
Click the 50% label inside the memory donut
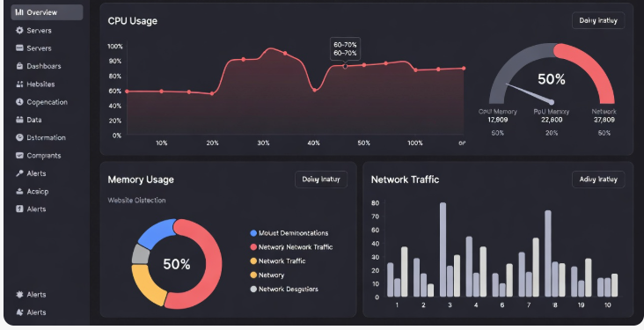click(177, 264)
